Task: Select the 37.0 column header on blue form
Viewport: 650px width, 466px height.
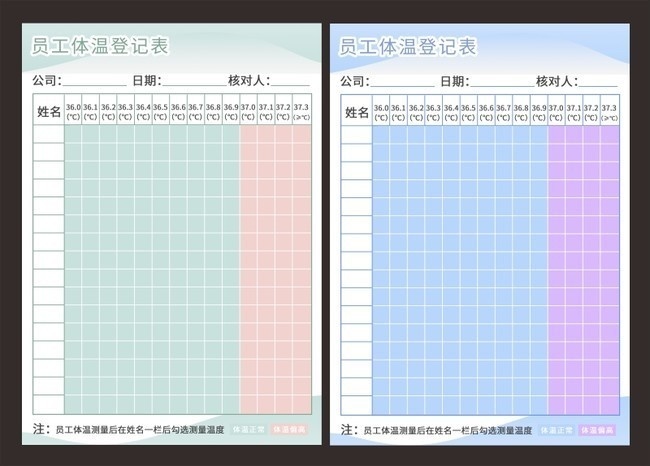Action: pos(556,110)
